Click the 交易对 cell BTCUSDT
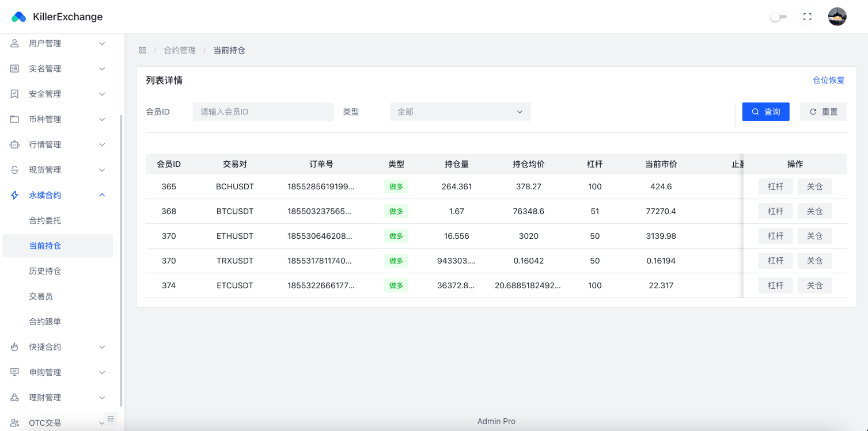The height and width of the screenshot is (431, 868). point(235,211)
